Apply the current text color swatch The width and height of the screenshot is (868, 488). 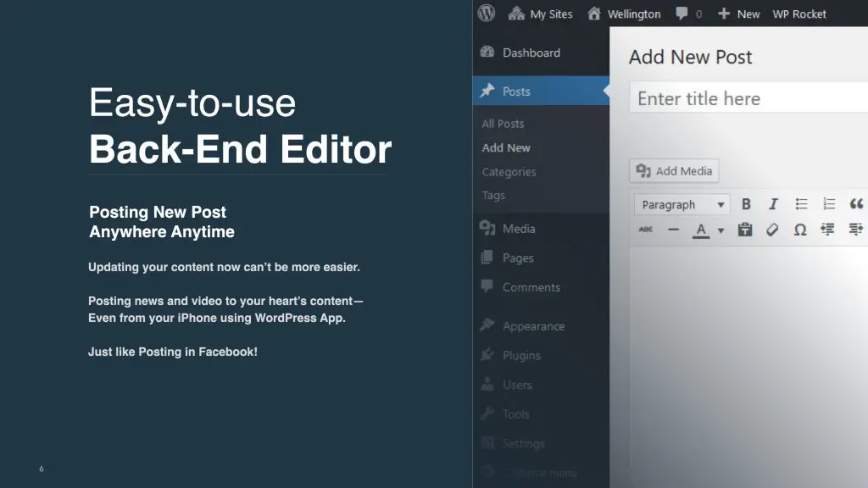(701, 230)
